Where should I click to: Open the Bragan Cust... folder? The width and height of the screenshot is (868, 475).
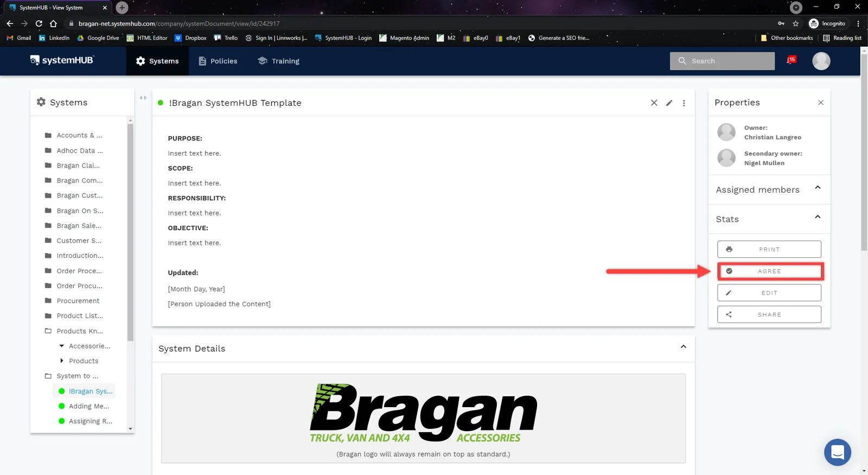(74, 195)
